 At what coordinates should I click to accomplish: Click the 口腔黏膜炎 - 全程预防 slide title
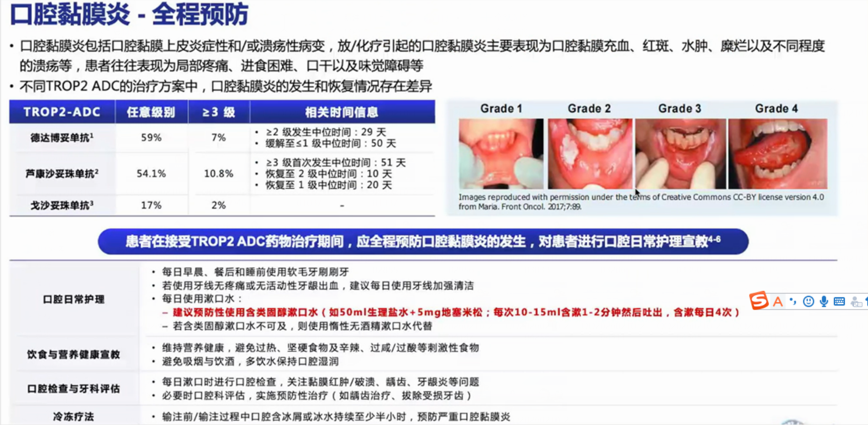pos(129,15)
